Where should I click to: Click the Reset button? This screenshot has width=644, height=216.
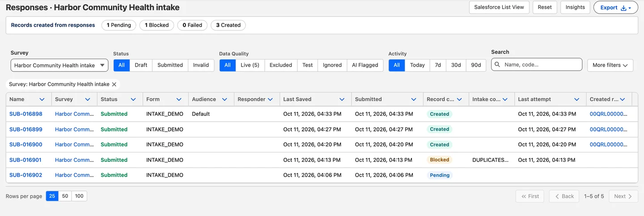coord(545,7)
